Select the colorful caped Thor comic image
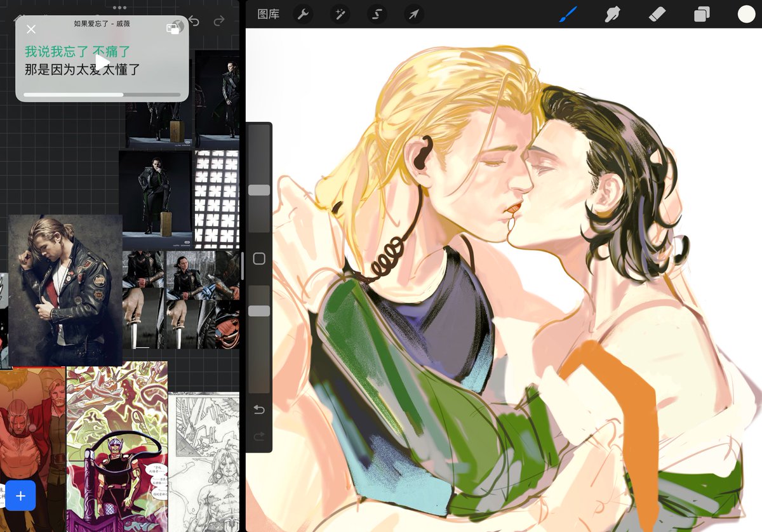The width and height of the screenshot is (762, 532). coord(117,446)
